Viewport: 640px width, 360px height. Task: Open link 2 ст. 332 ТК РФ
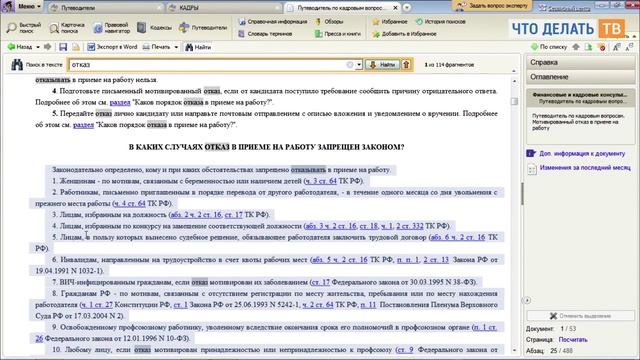[x=409, y=226]
